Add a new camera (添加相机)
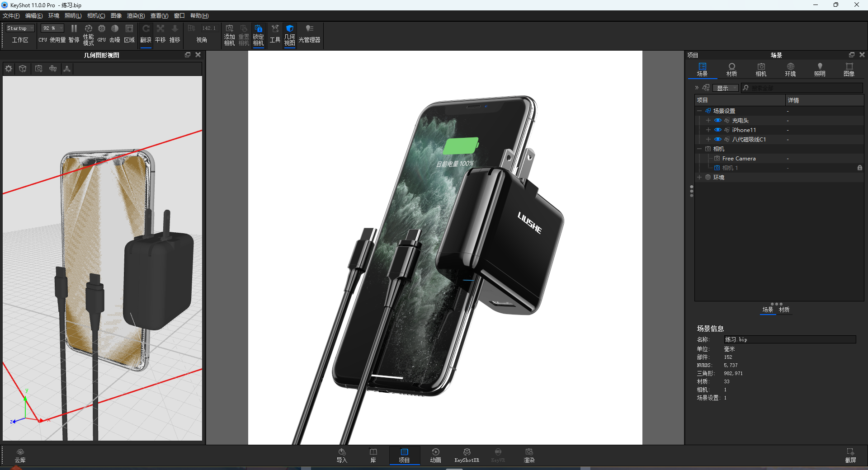The image size is (868, 470). pos(230,35)
